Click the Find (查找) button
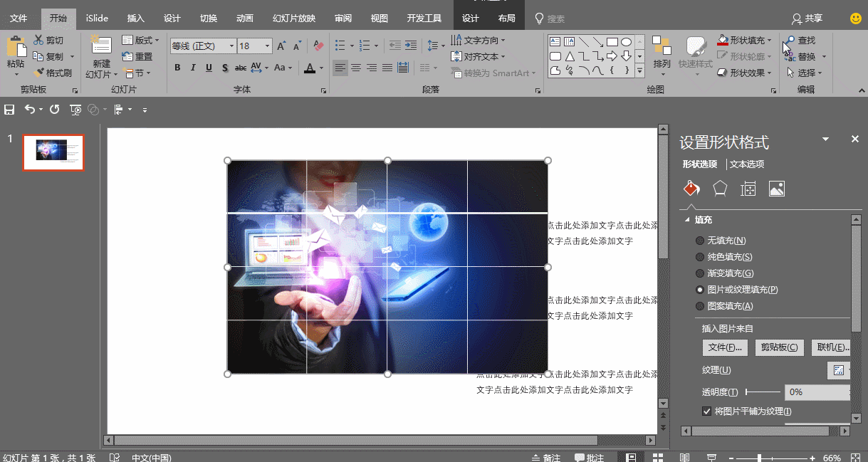The width and height of the screenshot is (868, 462). 801,41
